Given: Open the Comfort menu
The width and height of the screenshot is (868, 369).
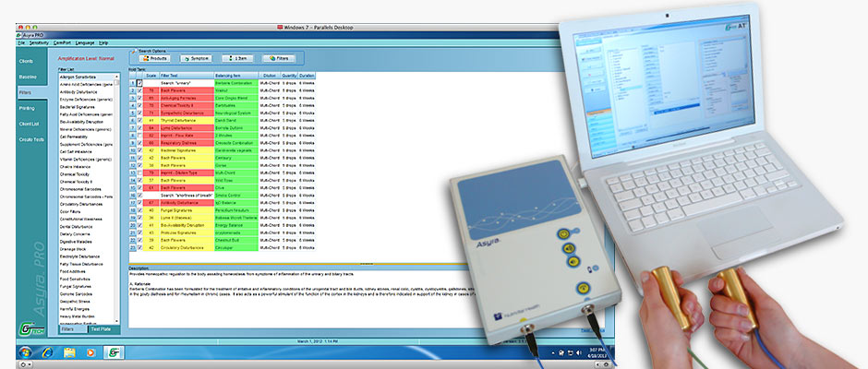Looking at the screenshot, I should coord(63,42).
